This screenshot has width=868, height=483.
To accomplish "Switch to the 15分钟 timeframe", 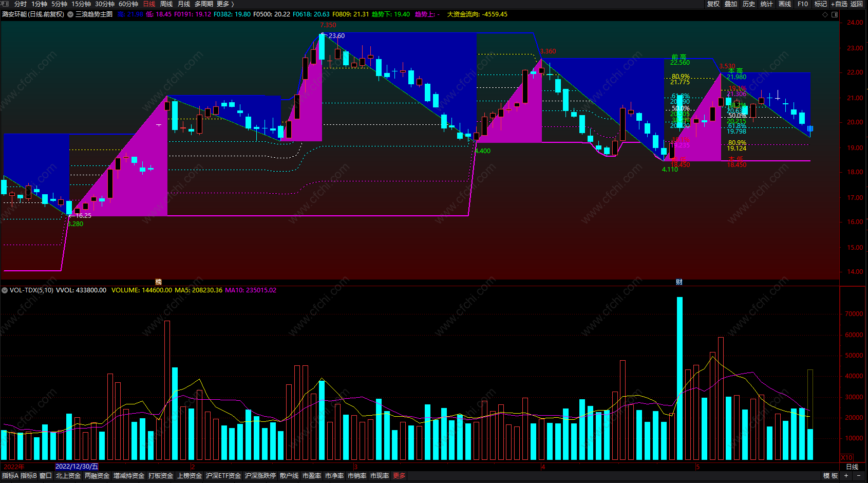I will point(81,4).
